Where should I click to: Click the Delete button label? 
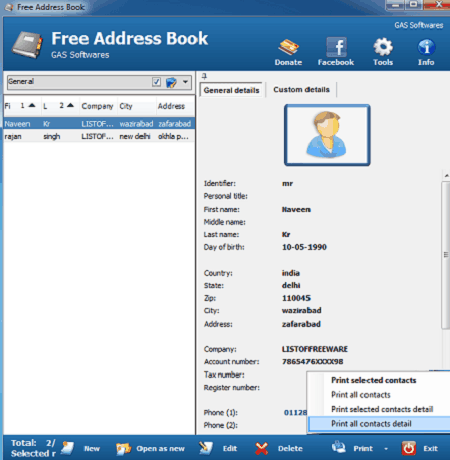pos(290,449)
